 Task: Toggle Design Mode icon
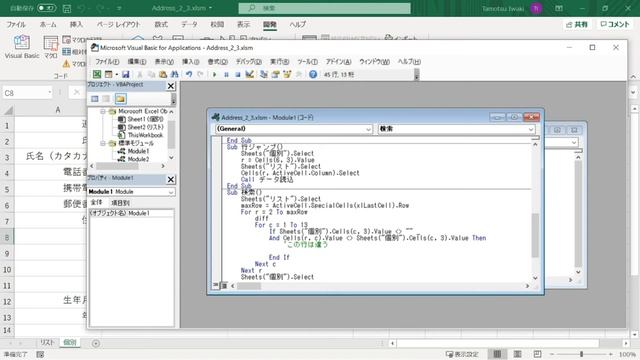point(249,74)
